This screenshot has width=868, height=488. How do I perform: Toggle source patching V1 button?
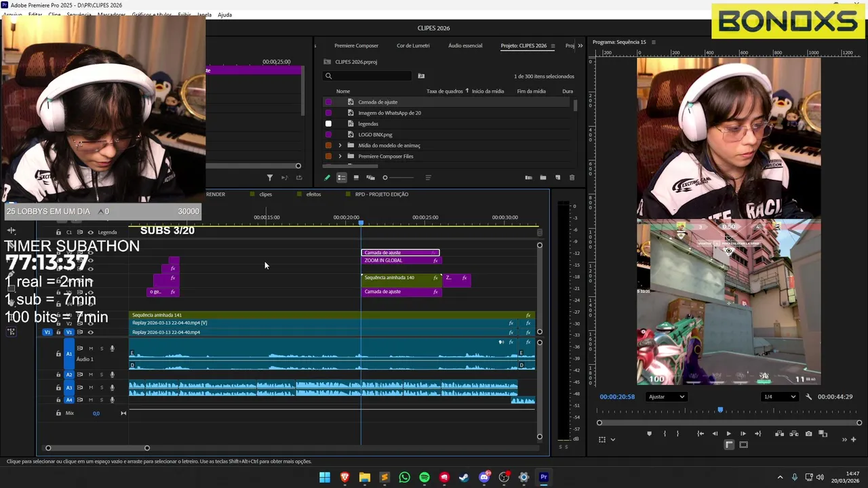tap(47, 332)
